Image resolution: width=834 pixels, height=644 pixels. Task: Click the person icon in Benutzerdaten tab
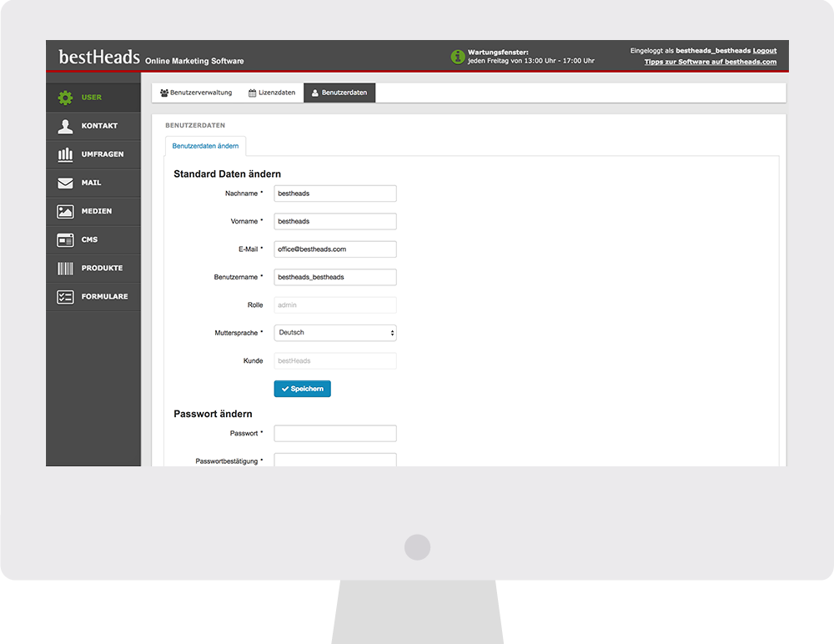(x=315, y=93)
